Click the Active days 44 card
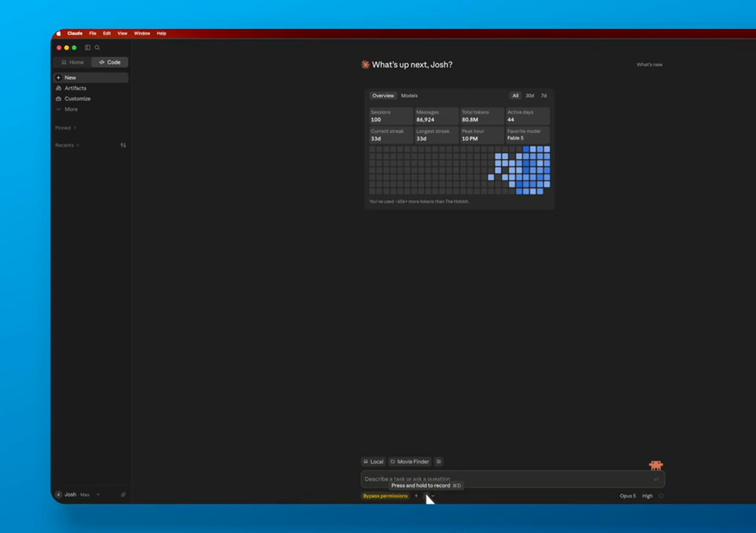Image resolution: width=756 pixels, height=533 pixels. (x=528, y=116)
